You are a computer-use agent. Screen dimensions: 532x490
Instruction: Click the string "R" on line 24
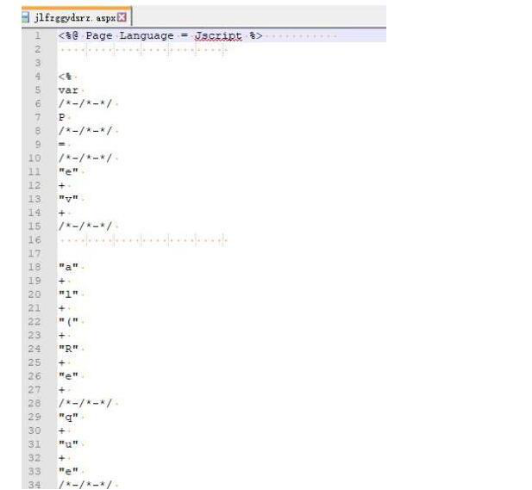click(69, 348)
